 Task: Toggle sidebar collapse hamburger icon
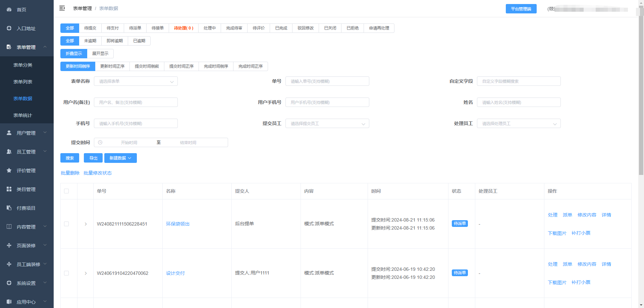(62, 8)
